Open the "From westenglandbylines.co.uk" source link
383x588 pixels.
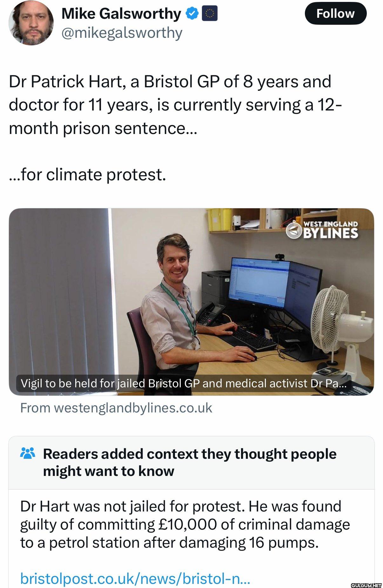116,408
